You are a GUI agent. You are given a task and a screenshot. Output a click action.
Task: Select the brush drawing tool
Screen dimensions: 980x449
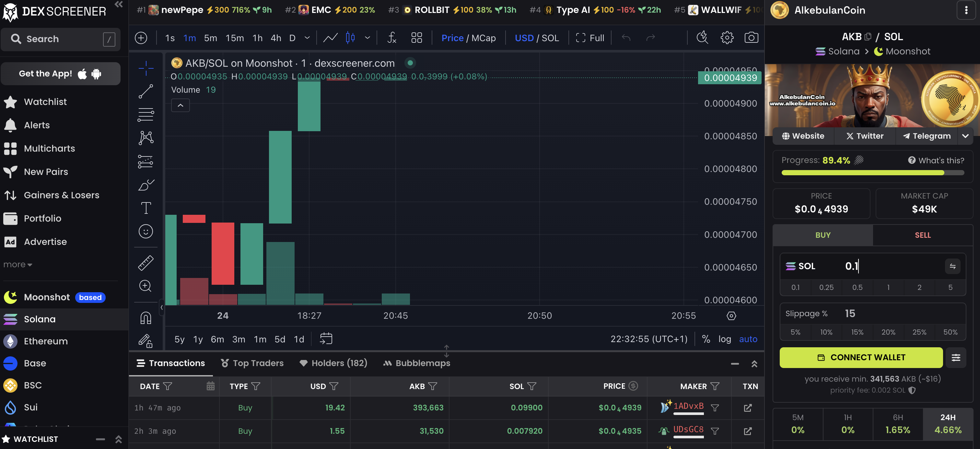point(146,185)
